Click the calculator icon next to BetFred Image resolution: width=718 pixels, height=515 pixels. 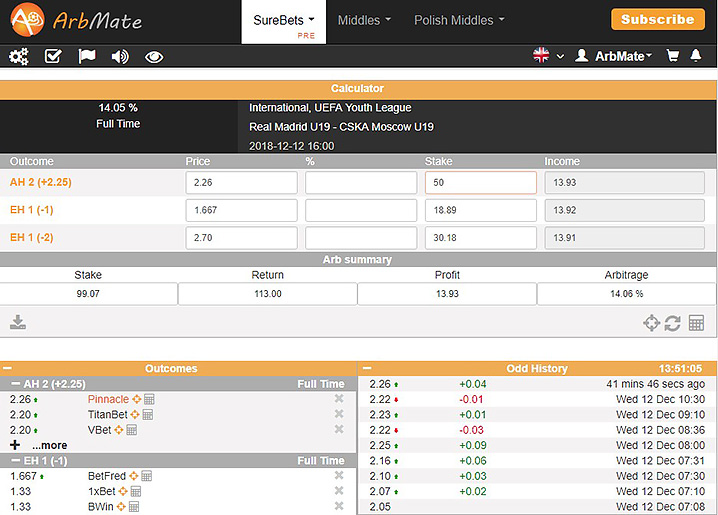click(146, 476)
